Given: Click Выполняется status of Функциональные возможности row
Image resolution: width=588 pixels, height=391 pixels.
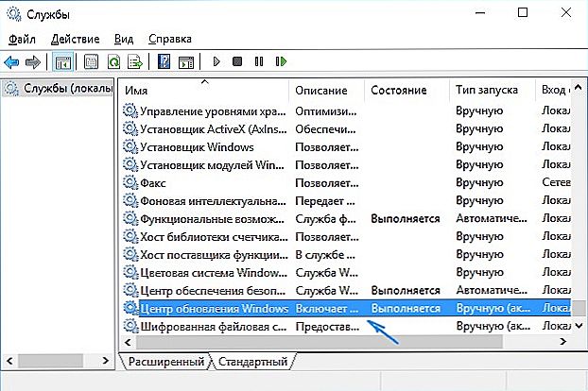Looking at the screenshot, I should click(x=405, y=219).
